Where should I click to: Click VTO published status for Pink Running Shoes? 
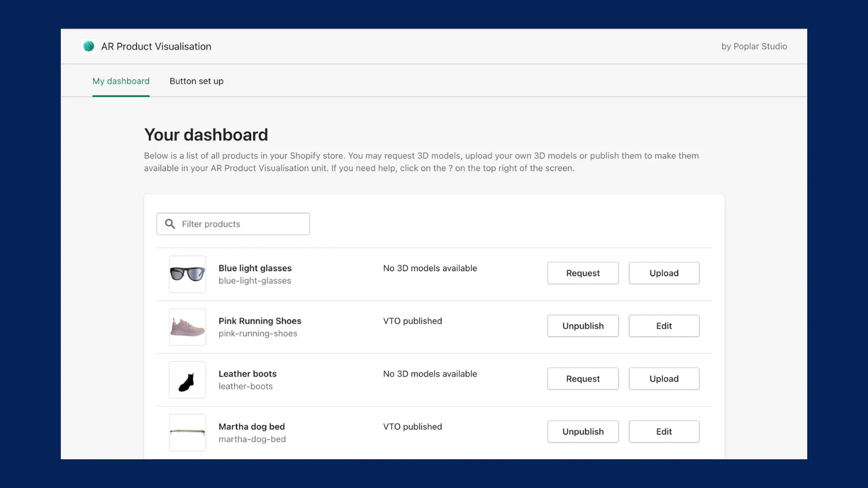click(x=412, y=321)
